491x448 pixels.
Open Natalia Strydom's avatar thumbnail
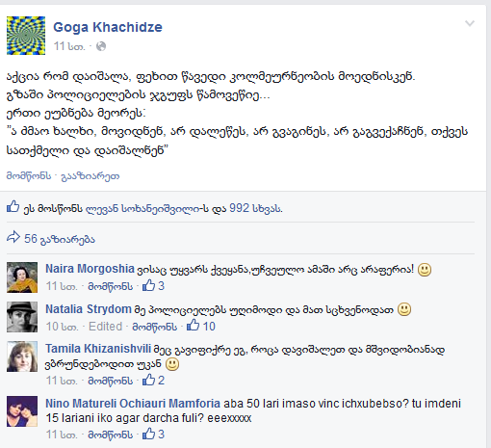click(x=22, y=317)
